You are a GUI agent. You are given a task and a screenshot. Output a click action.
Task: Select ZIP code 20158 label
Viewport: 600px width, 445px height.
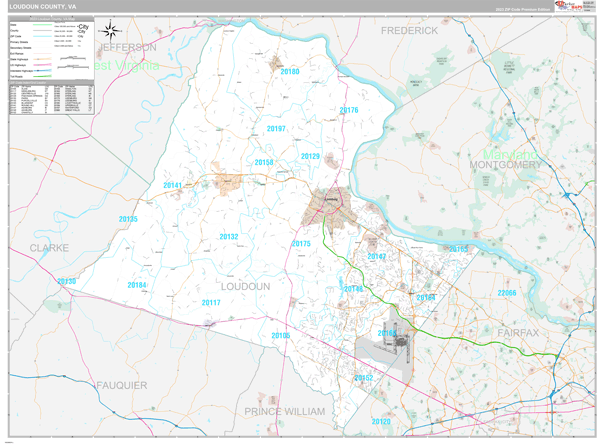(264, 162)
